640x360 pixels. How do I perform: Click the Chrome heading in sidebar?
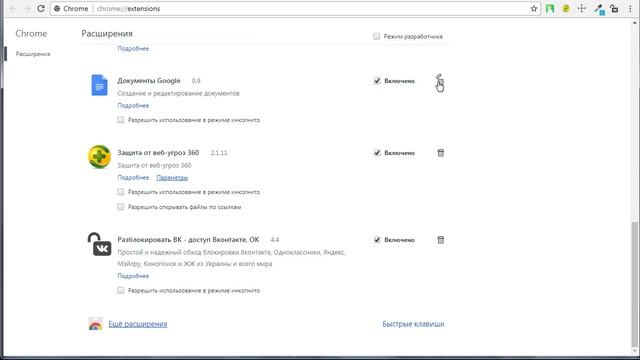point(31,33)
